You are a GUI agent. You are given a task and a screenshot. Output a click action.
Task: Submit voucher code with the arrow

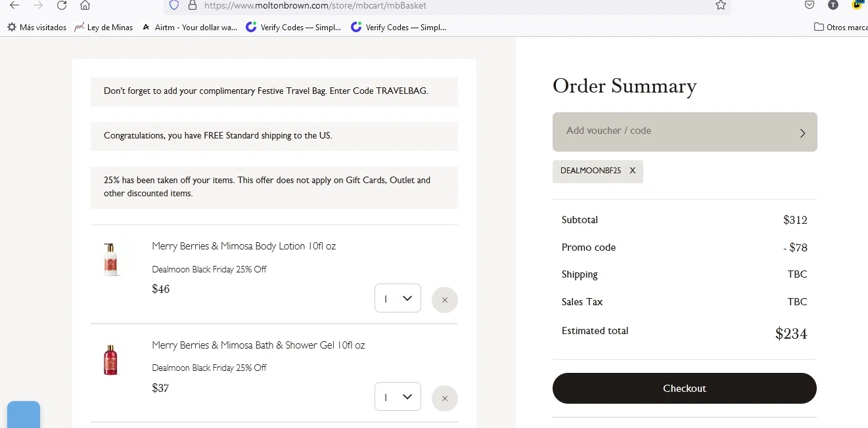tap(802, 133)
